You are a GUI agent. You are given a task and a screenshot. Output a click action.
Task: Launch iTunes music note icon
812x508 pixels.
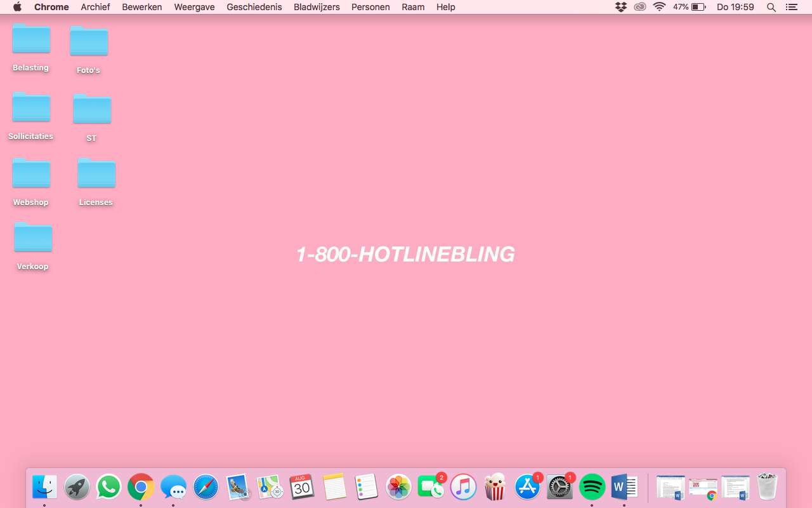click(x=463, y=487)
